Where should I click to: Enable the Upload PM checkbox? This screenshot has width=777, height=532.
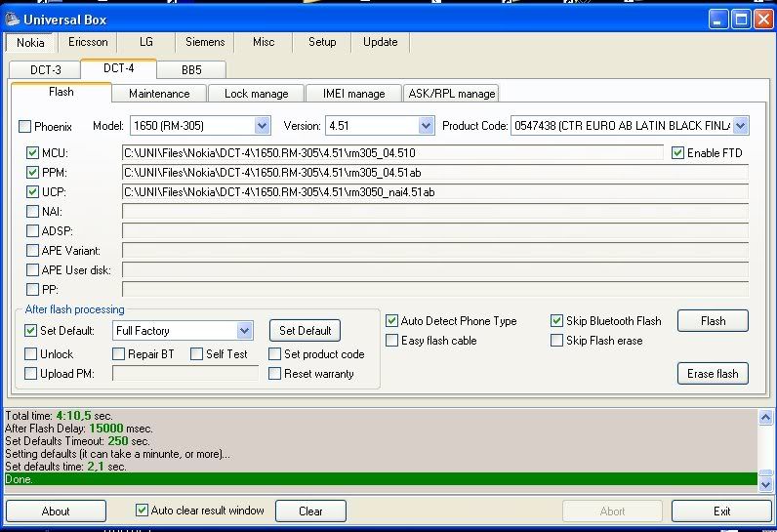[30, 374]
